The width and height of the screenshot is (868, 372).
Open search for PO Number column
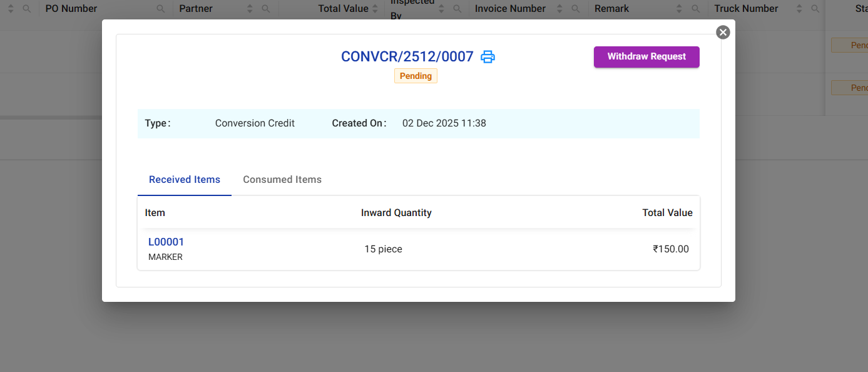[x=161, y=9]
